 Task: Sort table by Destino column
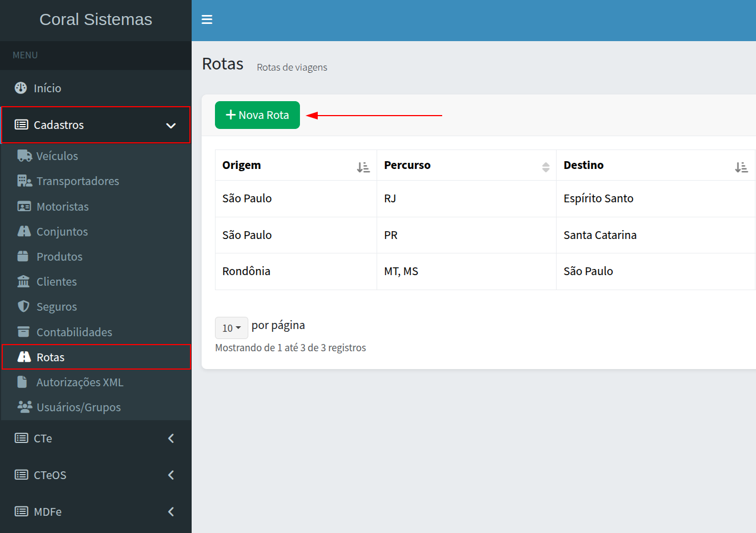(x=741, y=167)
